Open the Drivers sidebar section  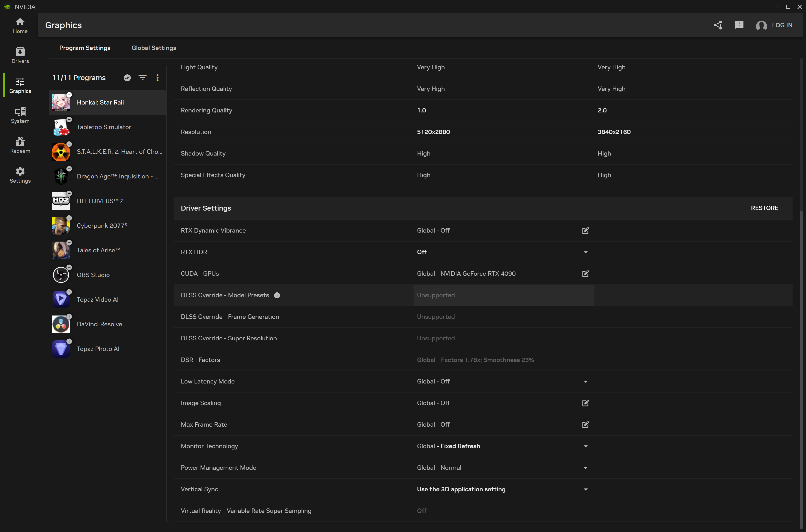click(20, 55)
